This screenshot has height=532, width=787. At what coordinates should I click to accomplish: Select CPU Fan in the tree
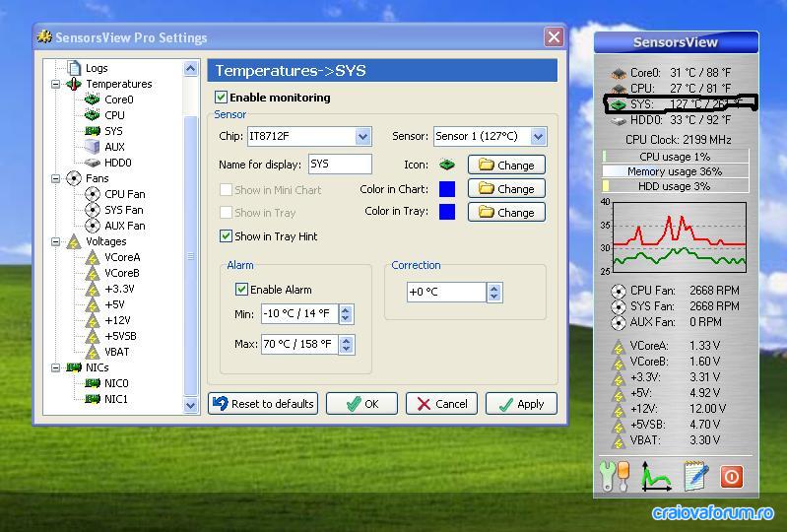pyautogui.click(x=125, y=194)
